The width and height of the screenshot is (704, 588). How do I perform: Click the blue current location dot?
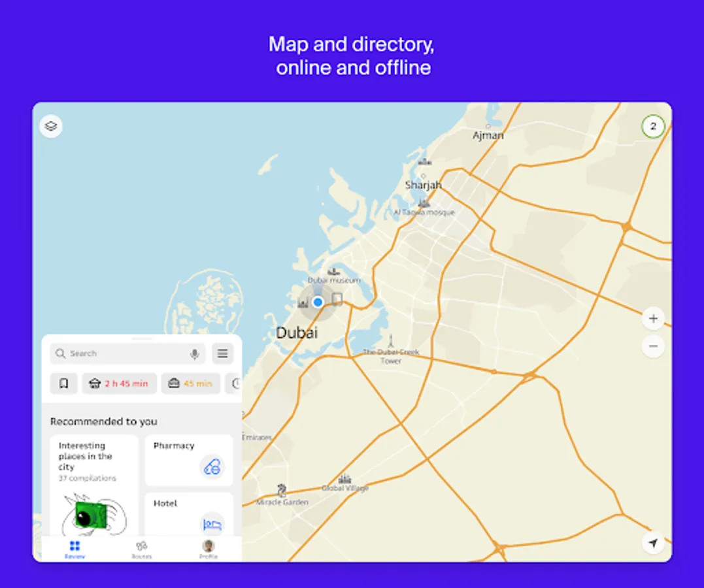318,302
